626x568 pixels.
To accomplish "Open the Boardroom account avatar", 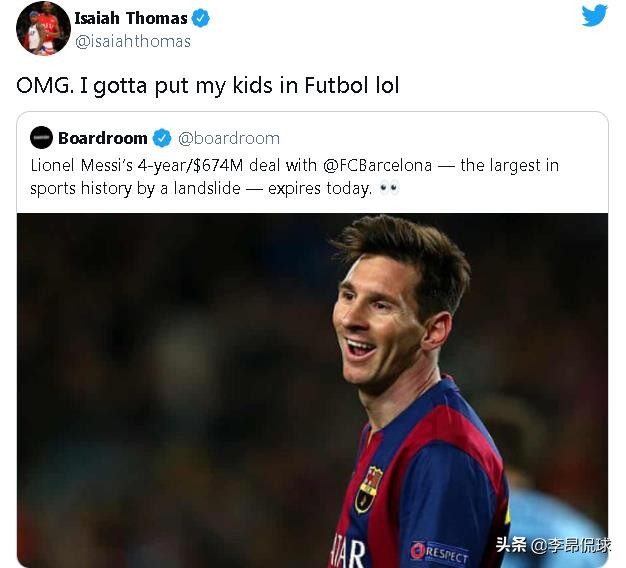I will [x=41, y=138].
